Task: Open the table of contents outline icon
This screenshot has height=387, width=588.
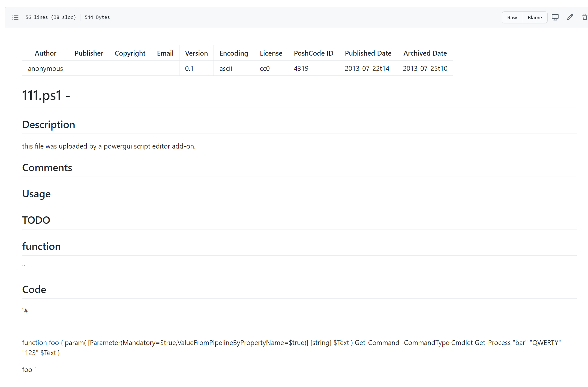Action: click(x=16, y=17)
